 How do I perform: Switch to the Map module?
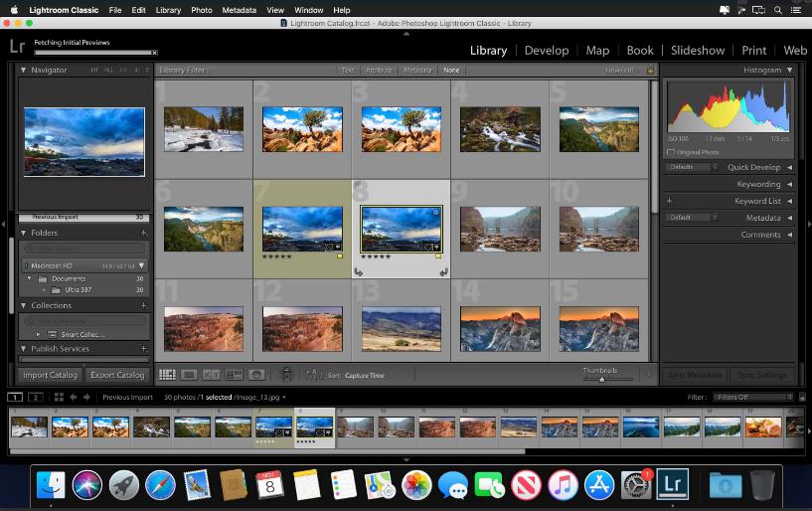pyautogui.click(x=597, y=51)
